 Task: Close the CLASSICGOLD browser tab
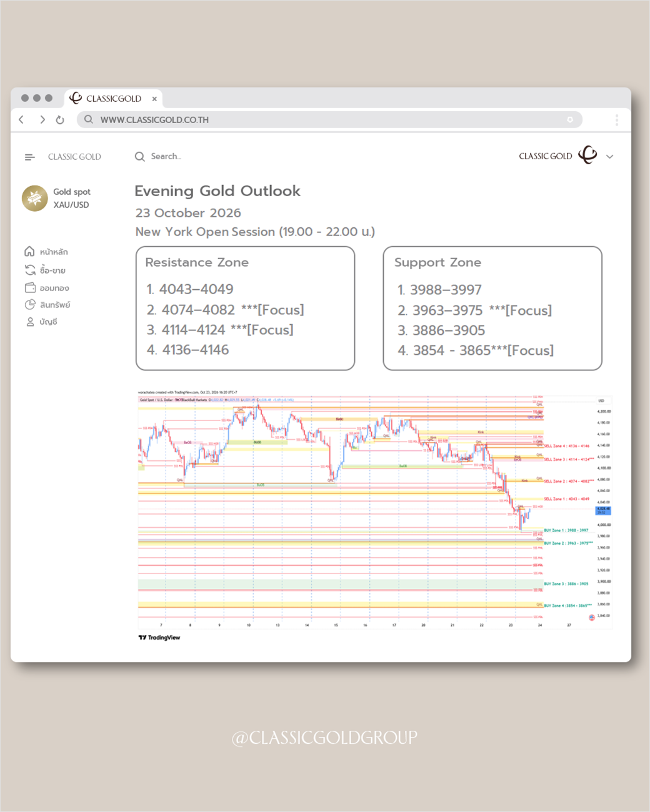pyautogui.click(x=154, y=99)
